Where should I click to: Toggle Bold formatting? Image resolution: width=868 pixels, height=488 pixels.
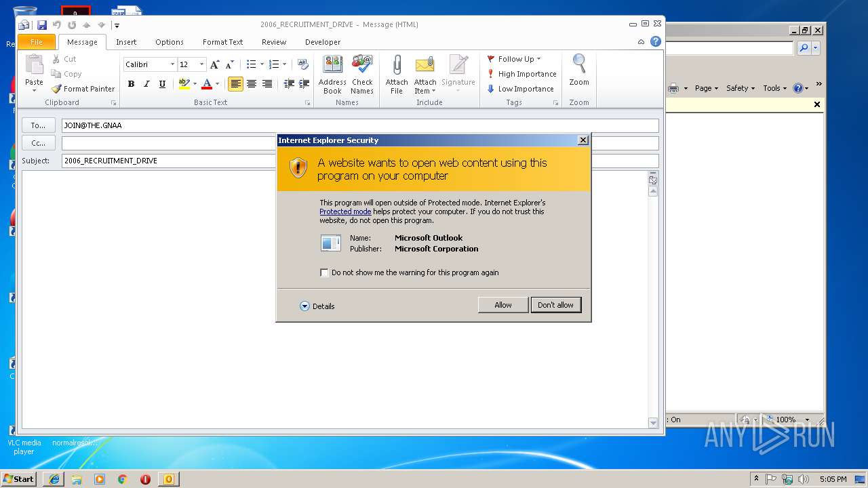131,84
